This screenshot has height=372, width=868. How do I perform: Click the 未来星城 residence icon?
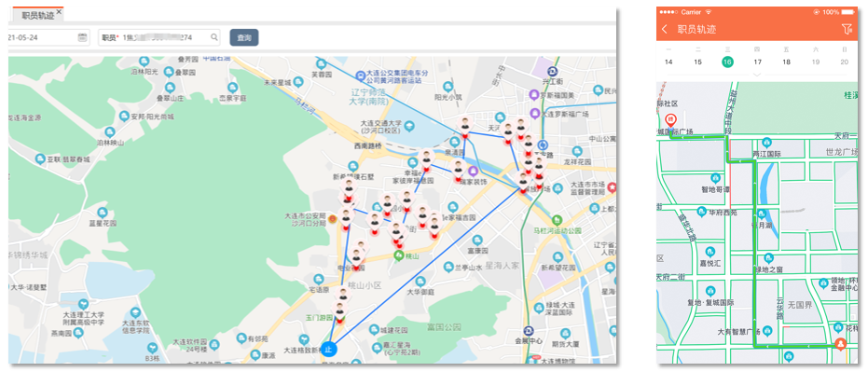(298, 82)
